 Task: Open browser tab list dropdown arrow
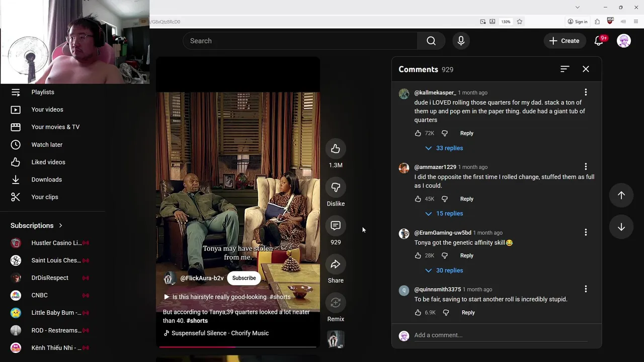[x=578, y=7]
